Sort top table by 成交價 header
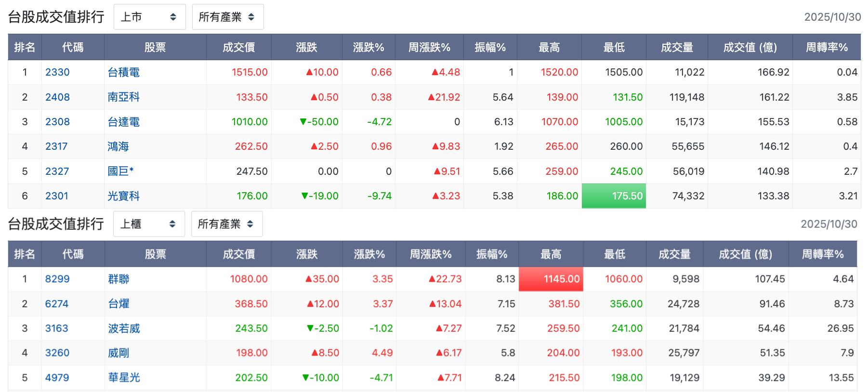The width and height of the screenshot is (868, 392). tap(239, 47)
